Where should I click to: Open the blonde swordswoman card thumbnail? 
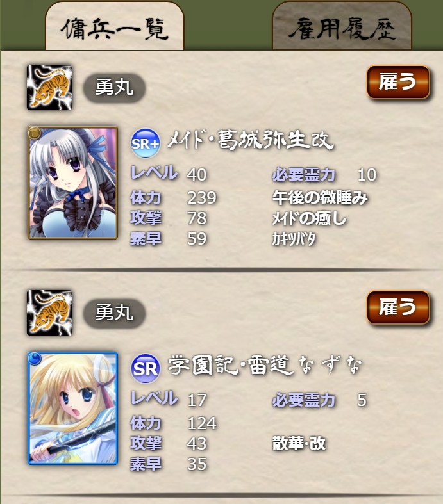point(72,408)
